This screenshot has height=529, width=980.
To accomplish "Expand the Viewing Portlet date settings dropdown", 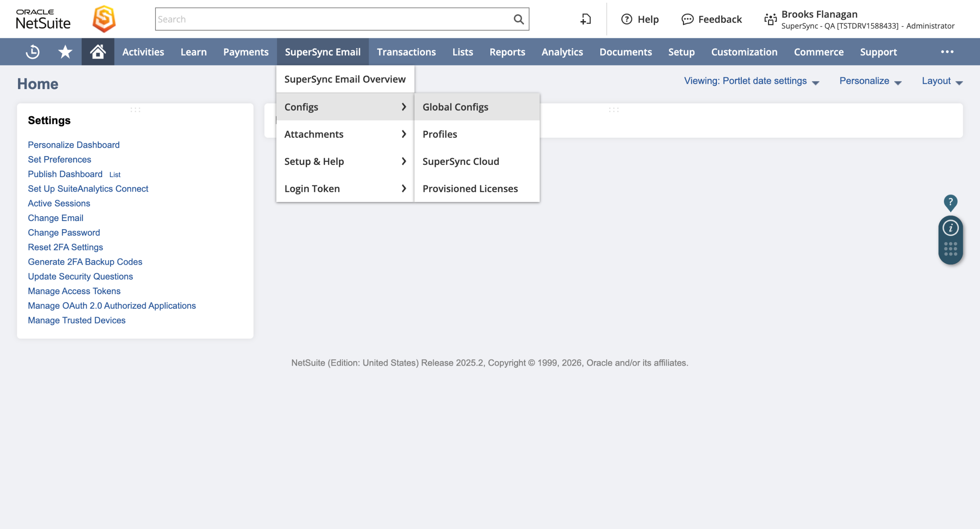I will click(x=751, y=81).
